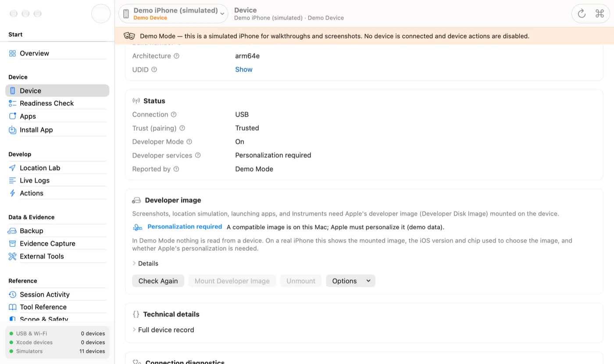Go to Install App in the sidebar

point(57,130)
